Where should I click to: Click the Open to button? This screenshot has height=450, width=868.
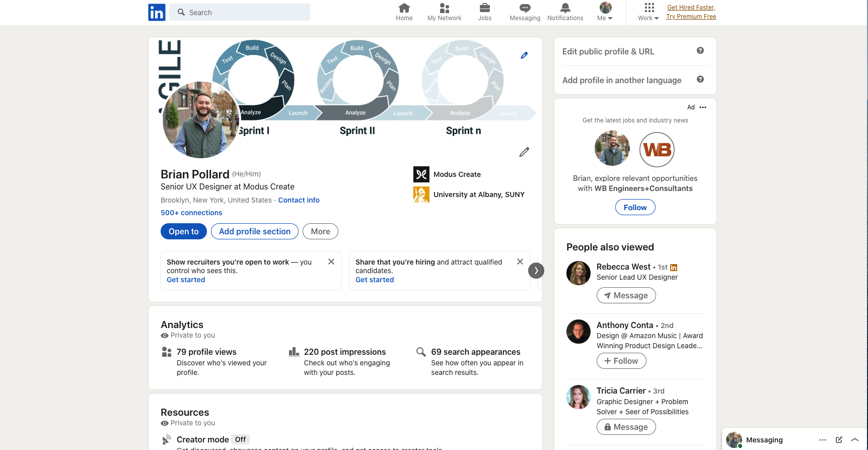[x=184, y=231]
